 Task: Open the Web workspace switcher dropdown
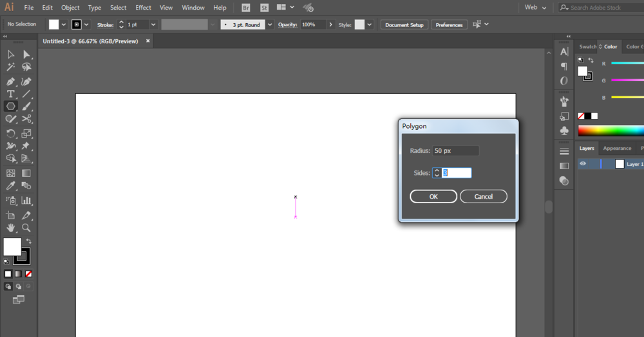point(535,8)
